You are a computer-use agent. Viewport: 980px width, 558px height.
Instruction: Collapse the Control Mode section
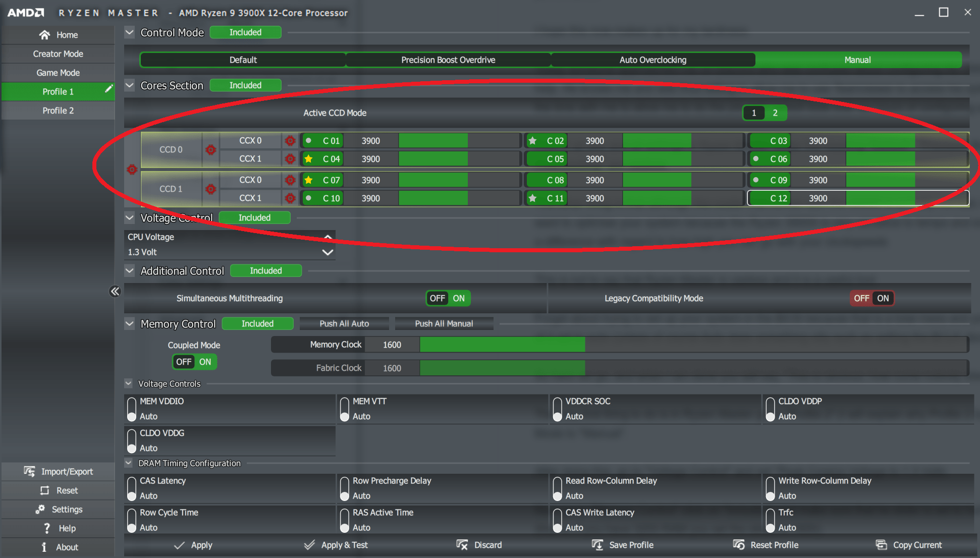click(130, 32)
